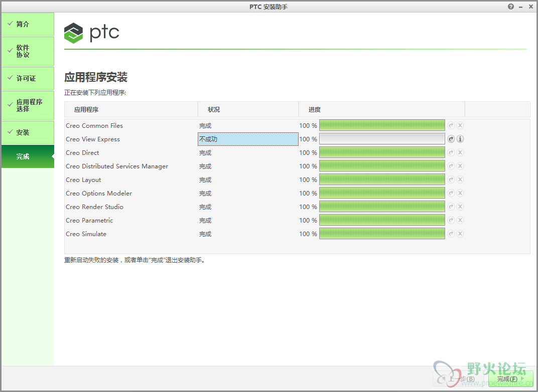
Task: Click retry icon for Creo View Express
Action: [451, 139]
